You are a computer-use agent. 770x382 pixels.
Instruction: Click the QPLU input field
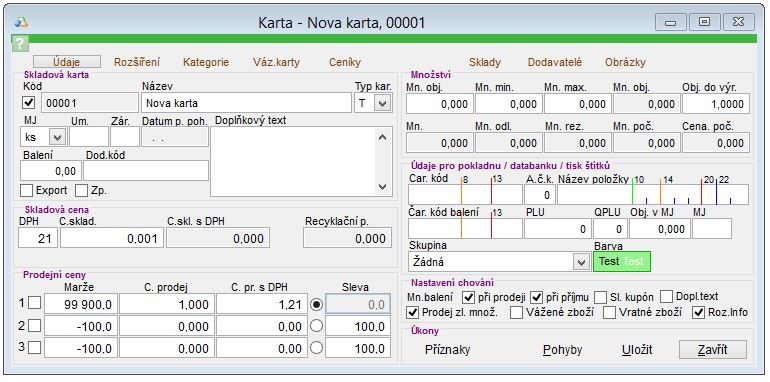(x=610, y=228)
